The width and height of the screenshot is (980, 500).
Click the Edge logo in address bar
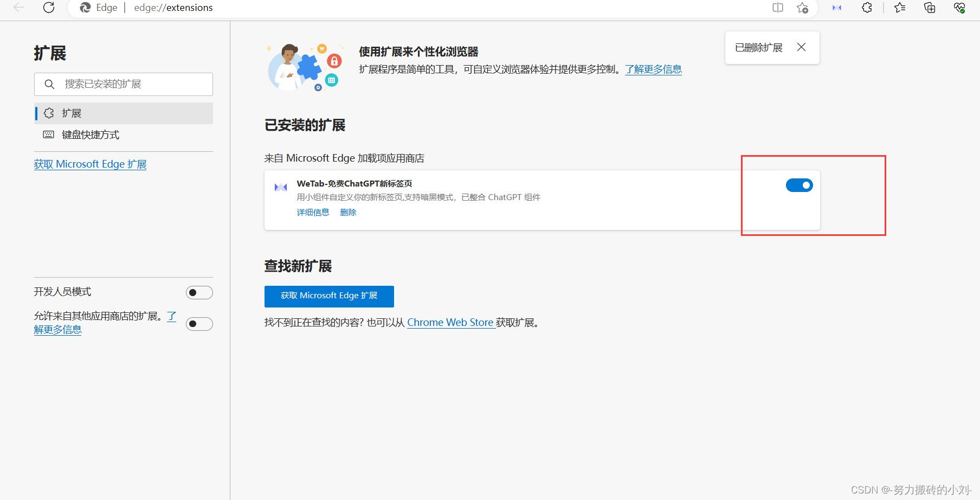pyautogui.click(x=85, y=8)
